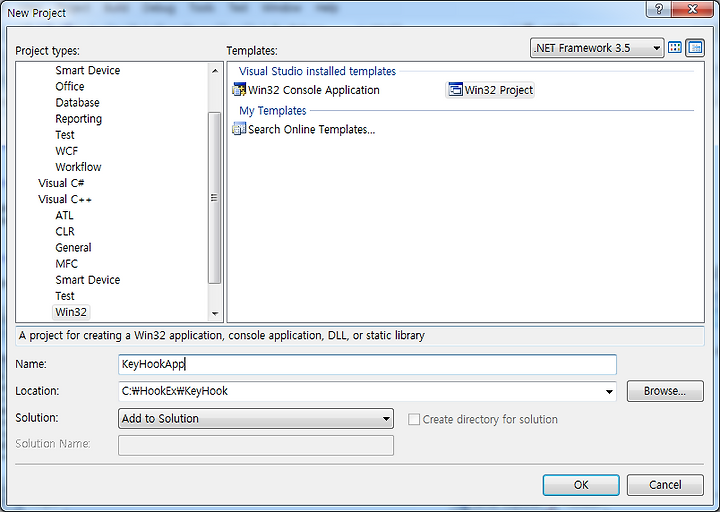The height and width of the screenshot is (512, 720).
Task: Open the Add to Solution combo box
Action: point(256,418)
